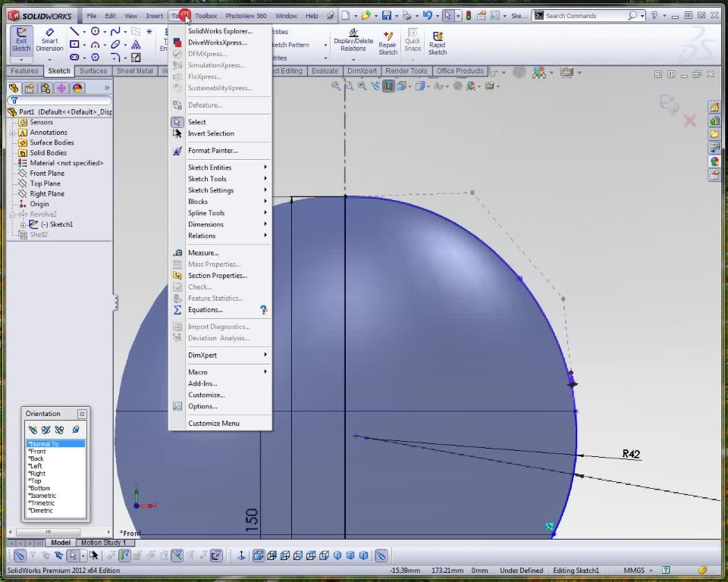This screenshot has height=582, width=728.
Task: Open the PropertyManager tab
Action: coord(30,88)
